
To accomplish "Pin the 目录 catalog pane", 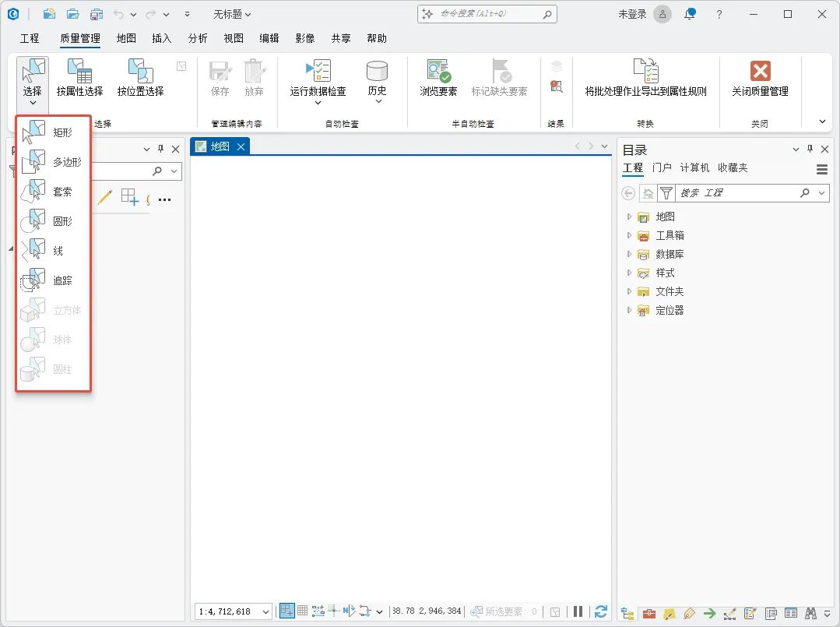I will tap(810, 149).
